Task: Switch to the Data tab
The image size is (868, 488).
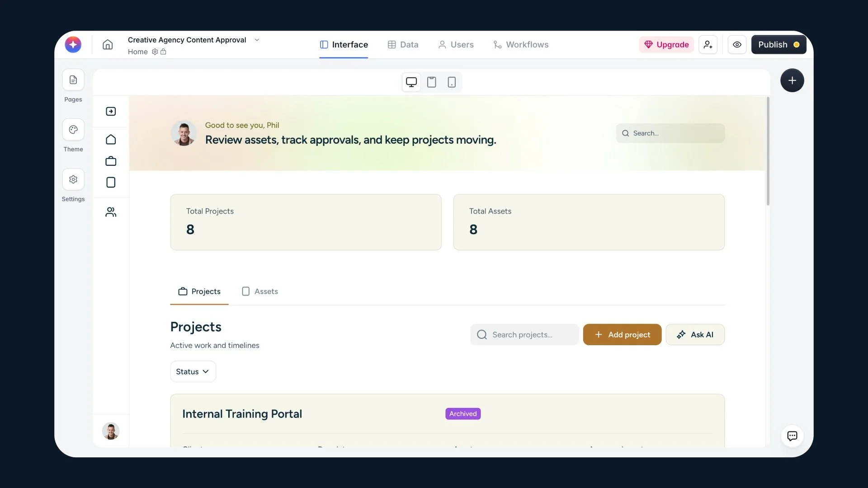Action: 403,45
